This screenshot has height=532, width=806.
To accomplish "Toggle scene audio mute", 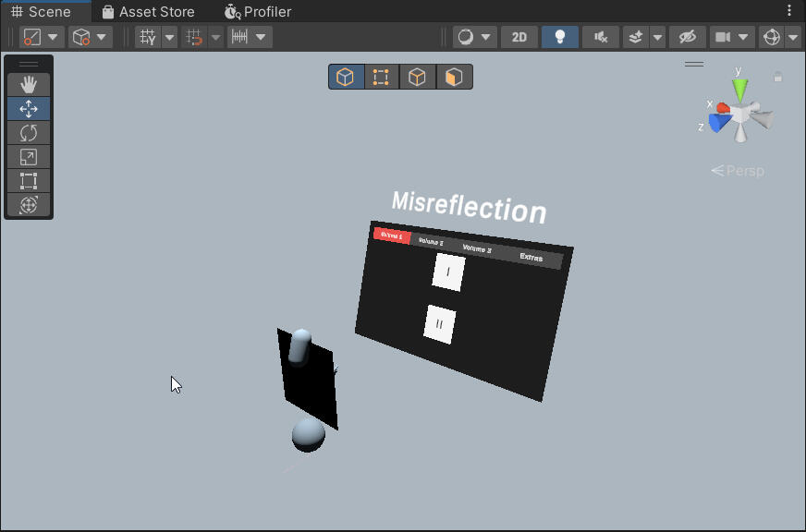I will click(x=601, y=37).
